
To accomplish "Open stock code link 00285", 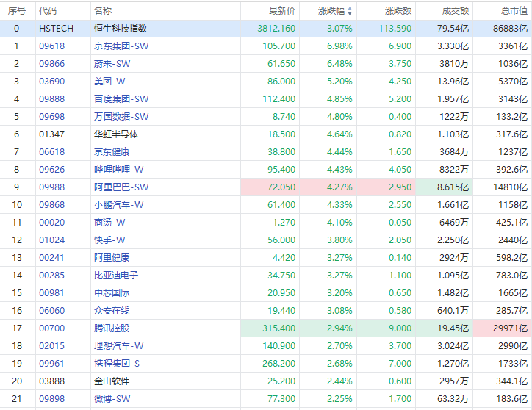I will (51, 276).
